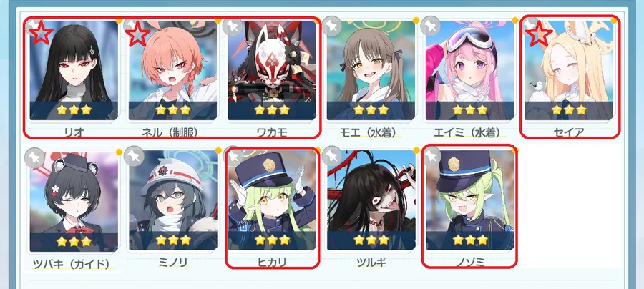Viewport: 644px width, 289px height.
Task: Click the red star on セイア card
Action: coord(538,34)
